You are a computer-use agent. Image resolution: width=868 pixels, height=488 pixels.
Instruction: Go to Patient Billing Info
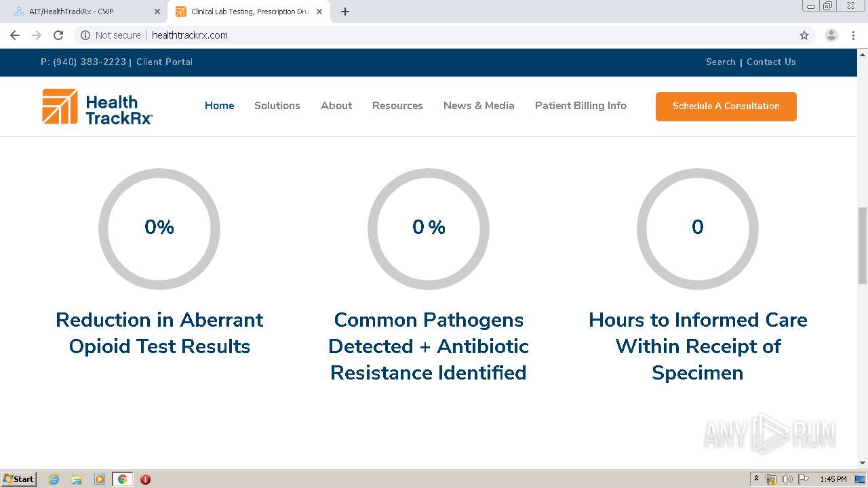point(580,106)
